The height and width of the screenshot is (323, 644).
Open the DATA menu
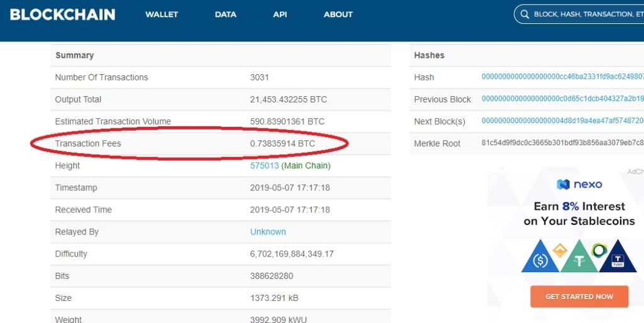click(226, 14)
